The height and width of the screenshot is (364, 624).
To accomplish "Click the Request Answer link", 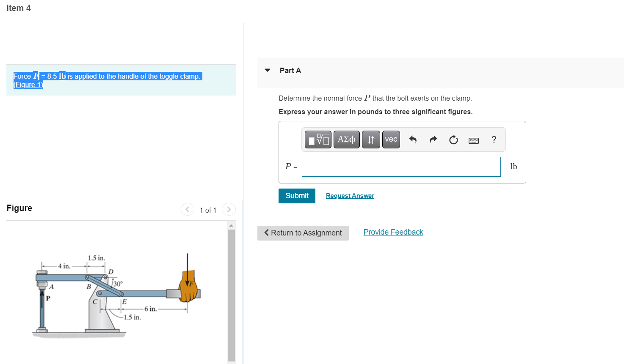I will pyautogui.click(x=350, y=195).
